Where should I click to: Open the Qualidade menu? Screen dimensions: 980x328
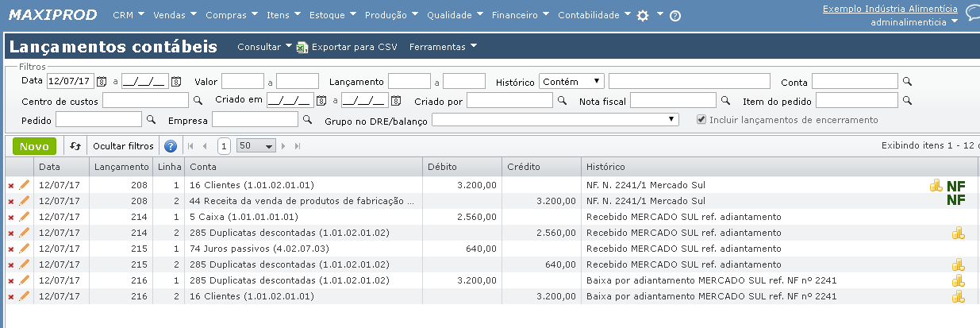click(455, 15)
